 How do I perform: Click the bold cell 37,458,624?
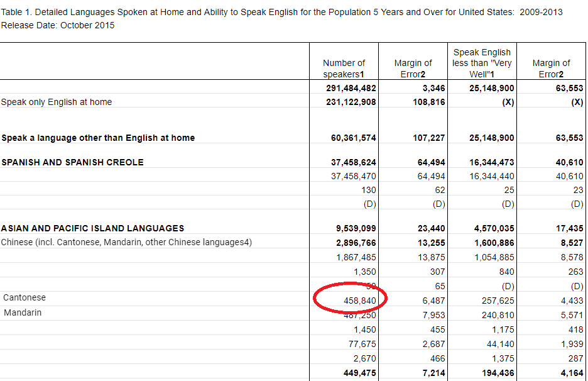pyautogui.click(x=353, y=162)
